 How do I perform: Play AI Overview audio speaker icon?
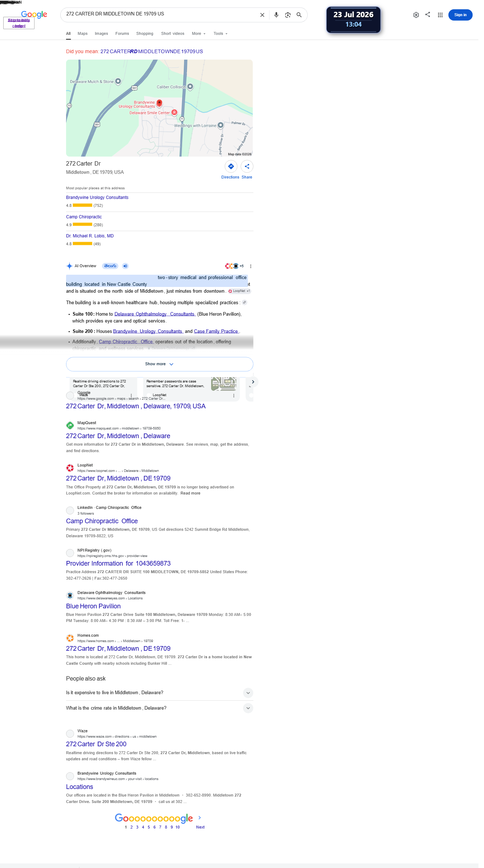(125, 266)
